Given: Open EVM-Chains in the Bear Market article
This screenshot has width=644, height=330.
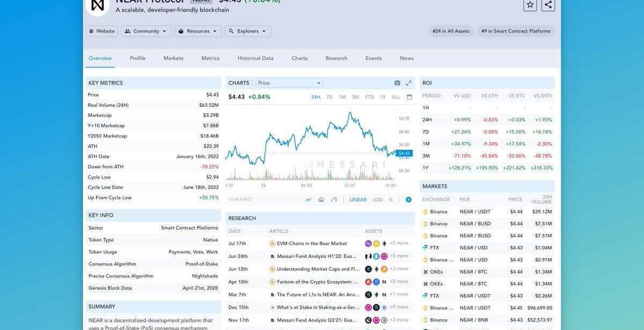Looking at the screenshot, I should pos(312,244).
